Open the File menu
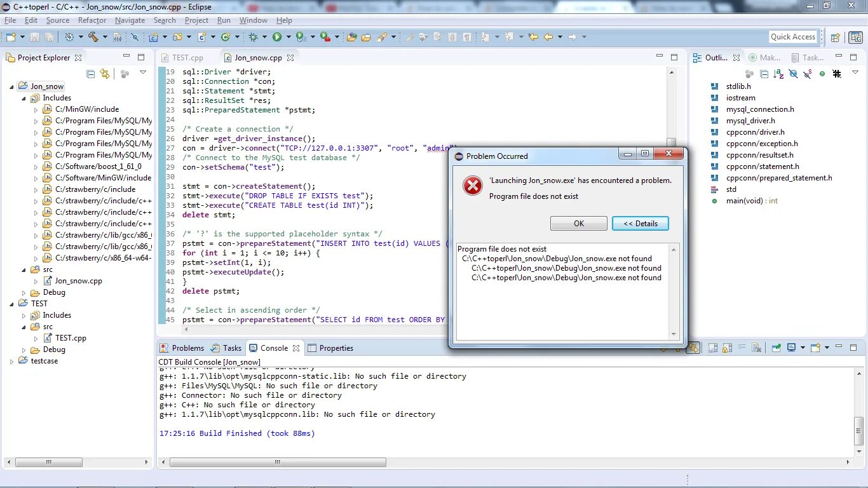The image size is (868, 488). pos(10,20)
